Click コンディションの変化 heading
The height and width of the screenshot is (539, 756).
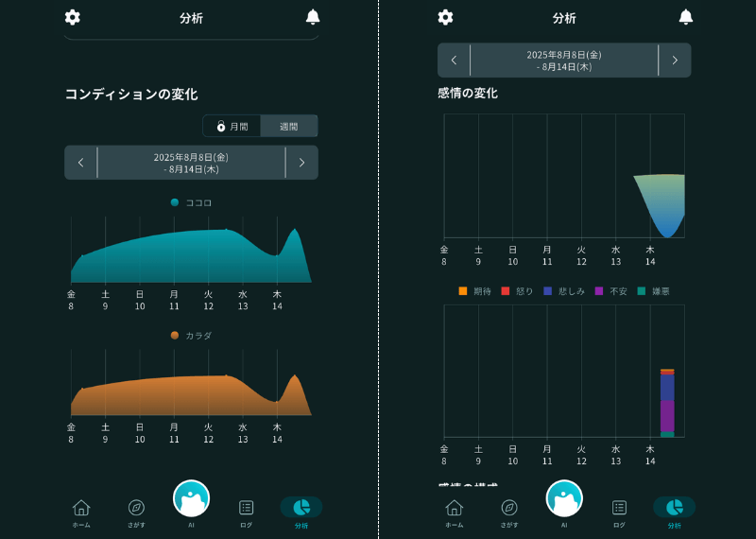click(131, 95)
